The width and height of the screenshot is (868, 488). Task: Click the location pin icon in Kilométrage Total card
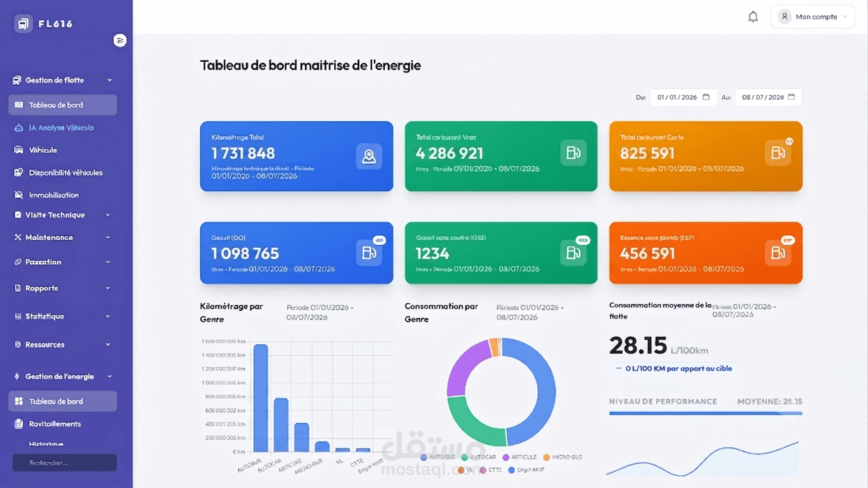369,156
